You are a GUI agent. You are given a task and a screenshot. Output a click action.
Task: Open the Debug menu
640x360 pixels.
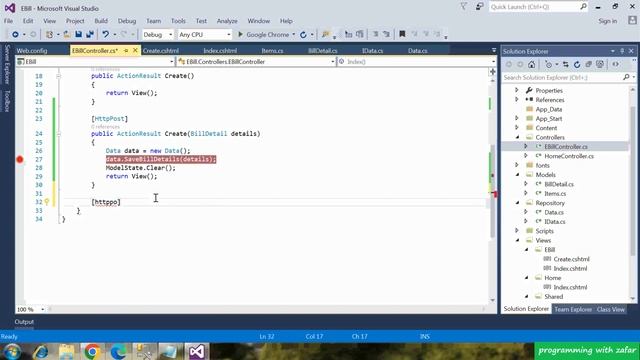(x=127, y=21)
